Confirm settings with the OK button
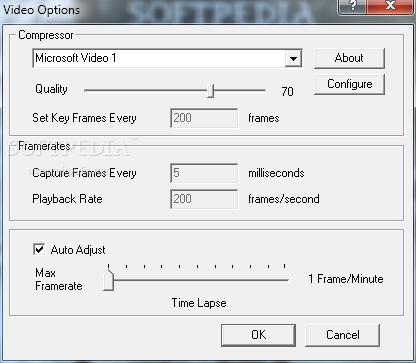416x363 pixels. 258,335
